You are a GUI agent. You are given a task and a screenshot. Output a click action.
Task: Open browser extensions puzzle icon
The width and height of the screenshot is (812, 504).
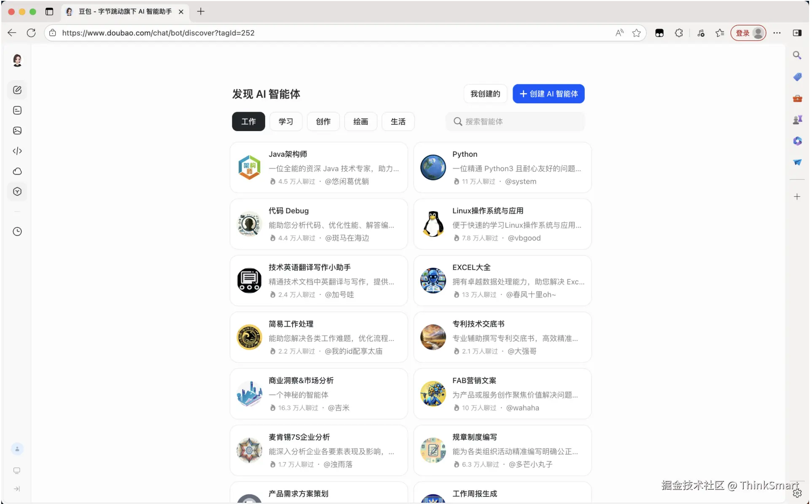point(678,33)
